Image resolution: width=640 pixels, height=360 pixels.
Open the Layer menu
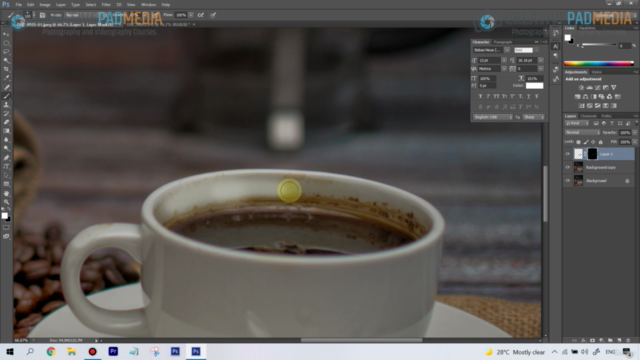[61, 4]
